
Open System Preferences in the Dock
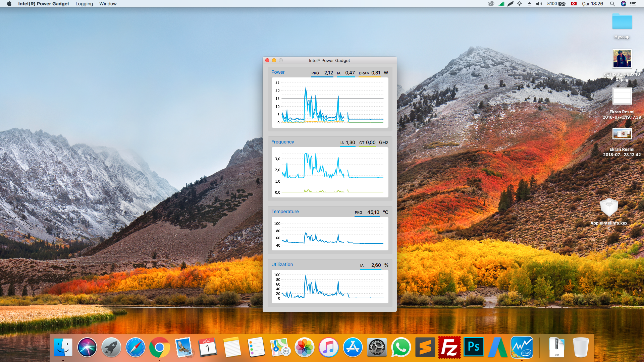tap(377, 348)
